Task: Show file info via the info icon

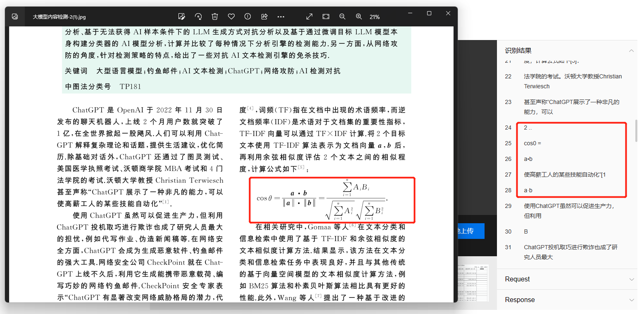Action: tap(248, 17)
